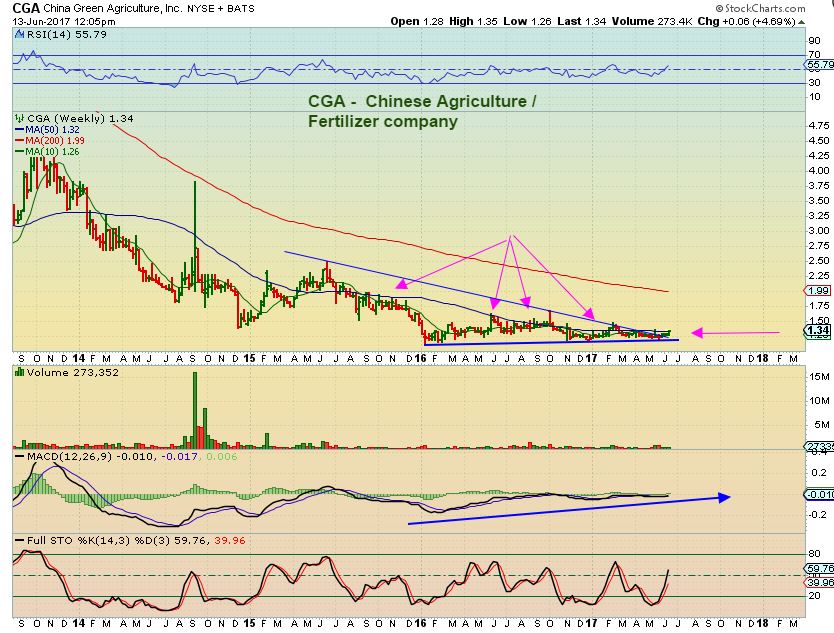
Task: Select the blue MA(50) line color marker
Action: [19, 130]
